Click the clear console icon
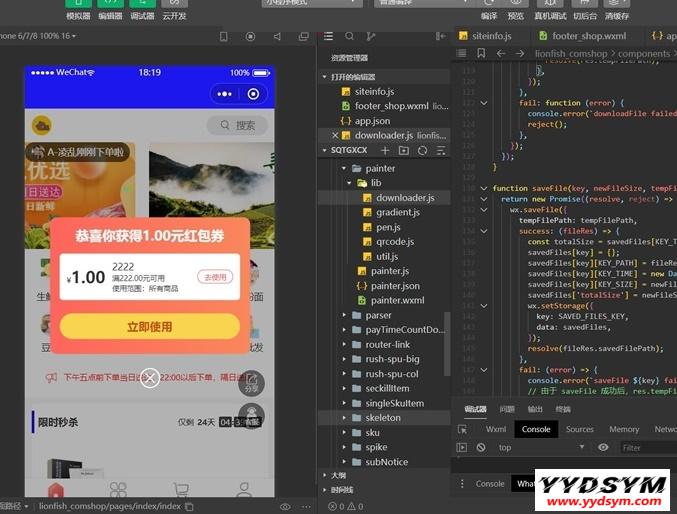677x514 pixels. point(481,448)
